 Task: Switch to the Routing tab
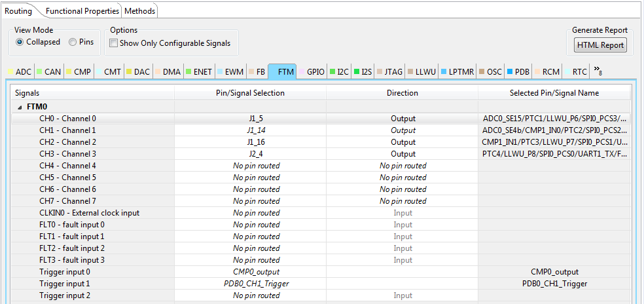click(18, 11)
